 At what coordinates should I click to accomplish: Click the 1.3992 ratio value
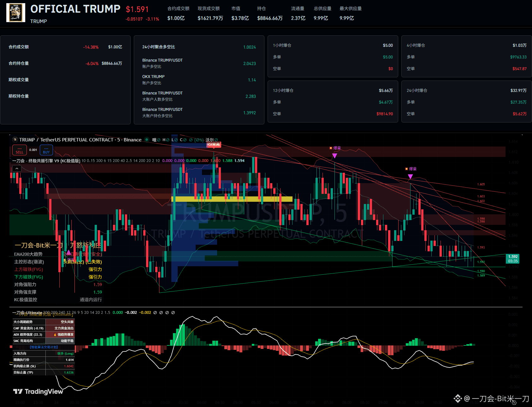[250, 113]
